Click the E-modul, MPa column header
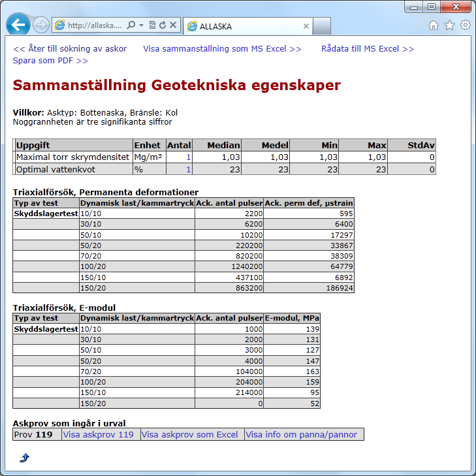This screenshot has height=476, width=476. [x=292, y=318]
